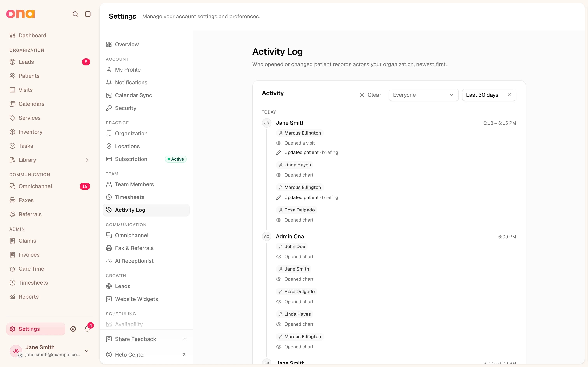
Task: Open Website Widgets settings
Action: [146, 299]
